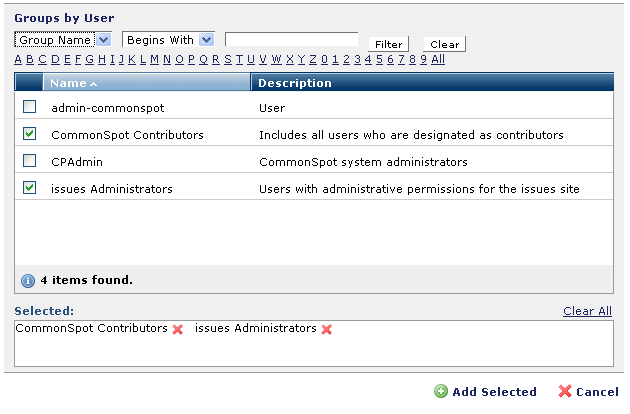
Task: Click the blue info icon in status bar
Action: click(28, 280)
